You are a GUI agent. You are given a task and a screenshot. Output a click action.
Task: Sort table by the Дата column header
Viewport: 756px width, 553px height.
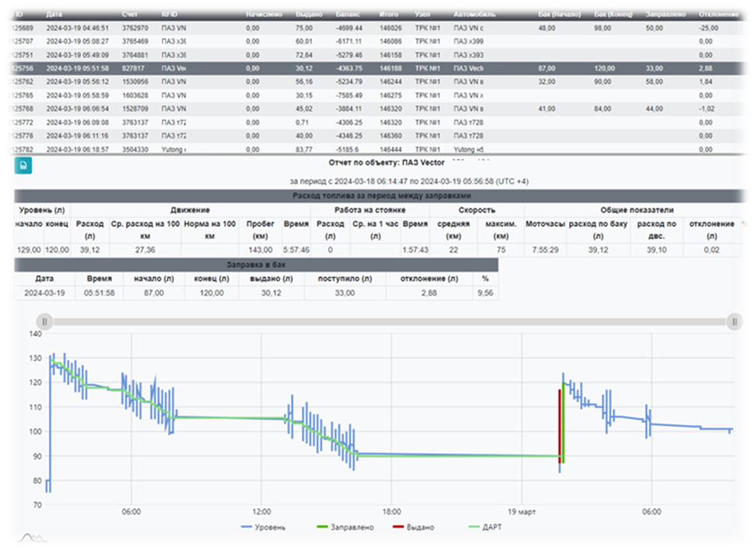(x=55, y=15)
